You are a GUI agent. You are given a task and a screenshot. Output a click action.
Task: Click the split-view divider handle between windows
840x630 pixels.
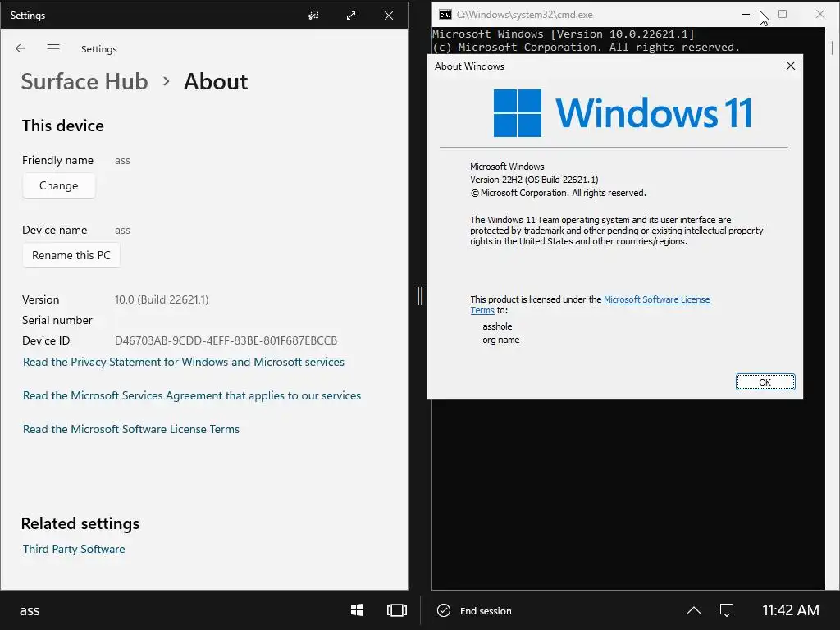[x=420, y=296]
